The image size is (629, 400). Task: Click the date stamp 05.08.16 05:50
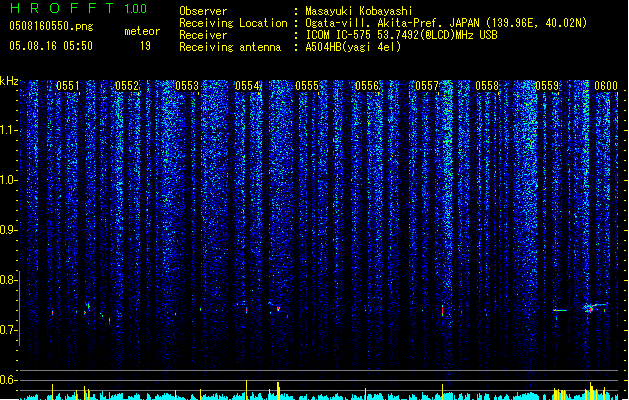coord(51,46)
